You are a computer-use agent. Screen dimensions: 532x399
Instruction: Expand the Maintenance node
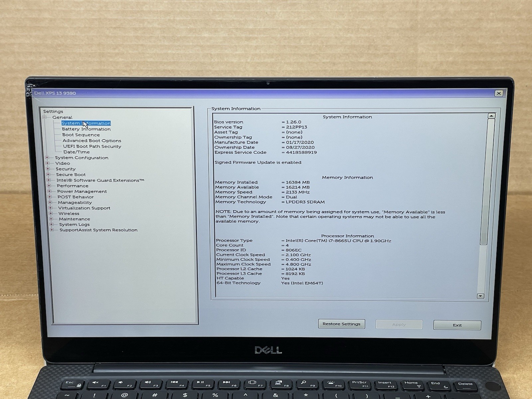(x=51, y=219)
